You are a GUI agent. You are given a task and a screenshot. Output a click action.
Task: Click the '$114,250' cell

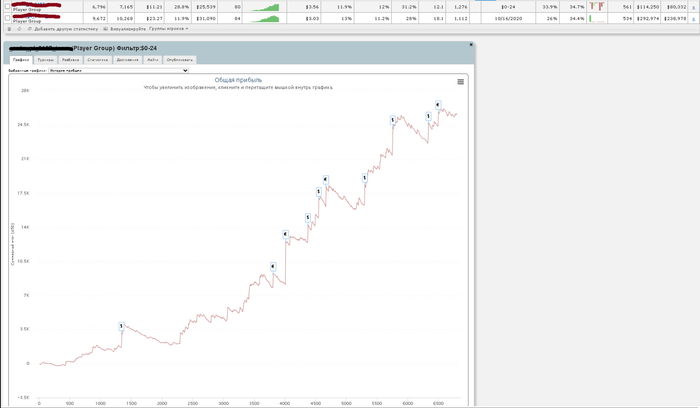coord(648,7)
